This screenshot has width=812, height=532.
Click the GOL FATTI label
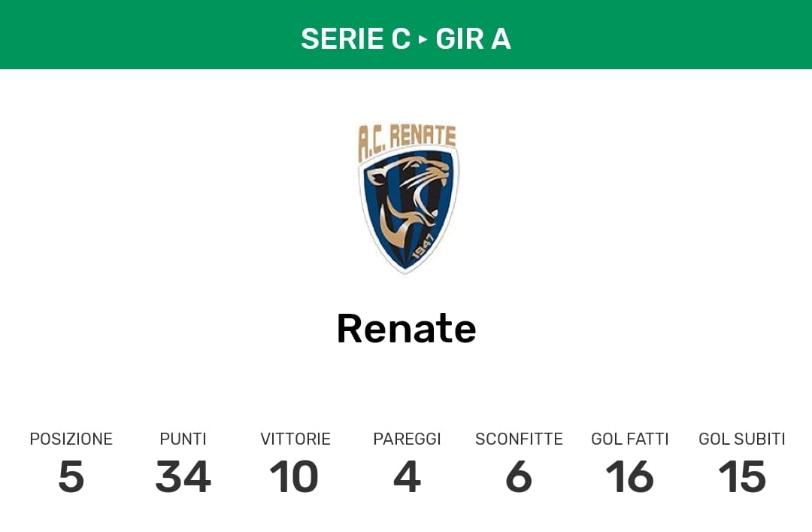(x=630, y=439)
